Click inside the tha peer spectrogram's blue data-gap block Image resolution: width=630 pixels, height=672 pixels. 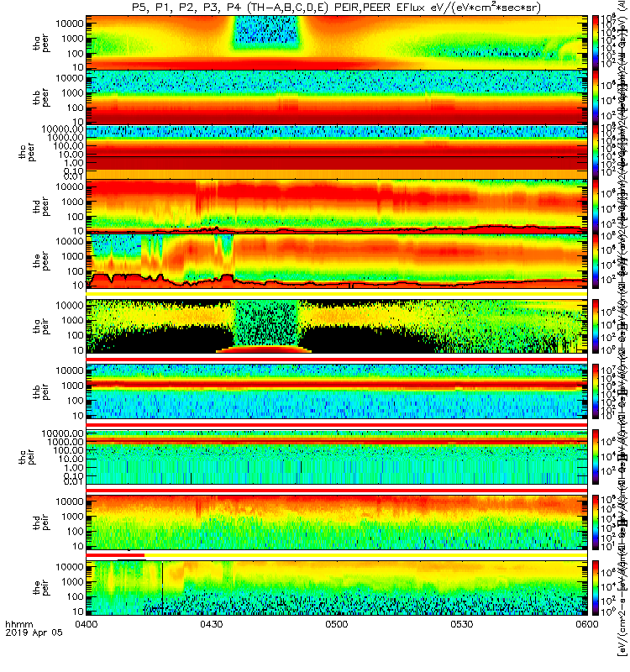265,31
